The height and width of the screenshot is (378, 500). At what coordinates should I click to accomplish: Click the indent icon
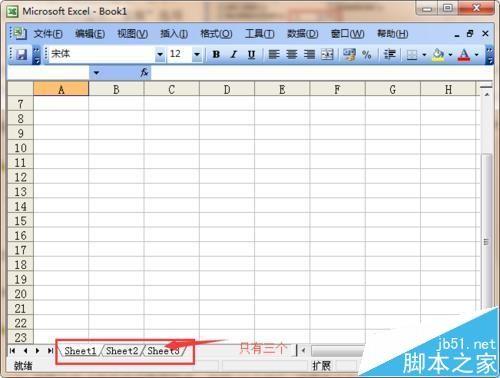tap(389, 54)
